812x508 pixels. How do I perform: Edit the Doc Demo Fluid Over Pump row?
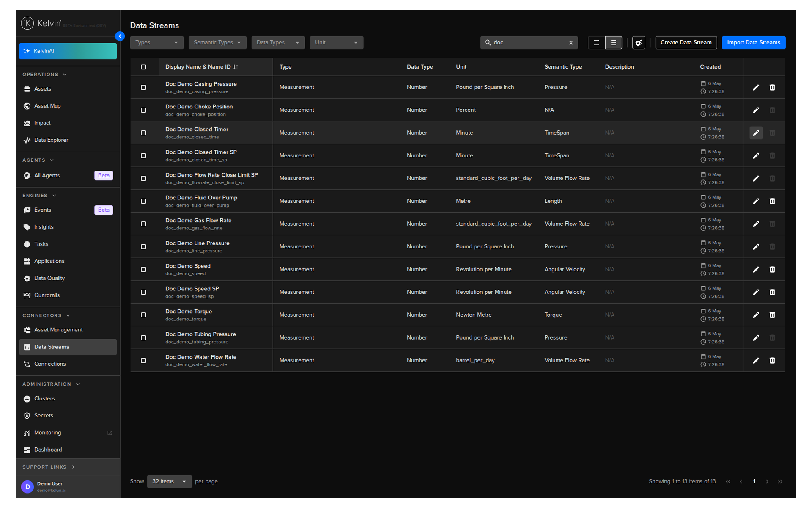click(756, 201)
